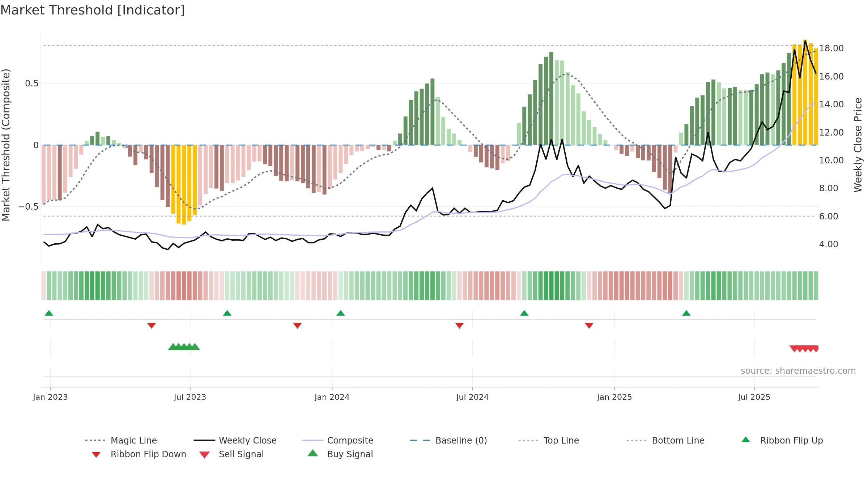Click the source sharemaestro.com text
868x488 pixels.
click(798, 371)
